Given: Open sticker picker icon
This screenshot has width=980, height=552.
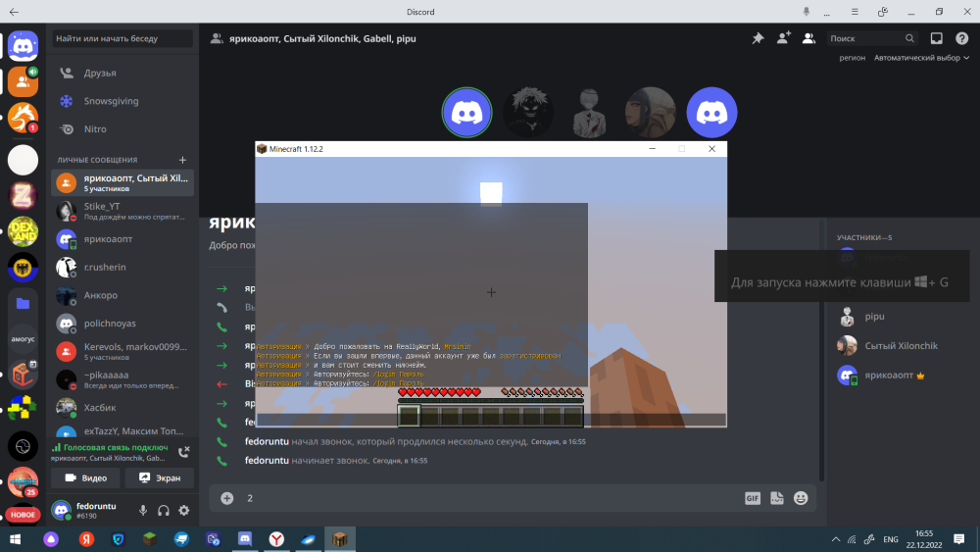Looking at the screenshot, I should [777, 498].
